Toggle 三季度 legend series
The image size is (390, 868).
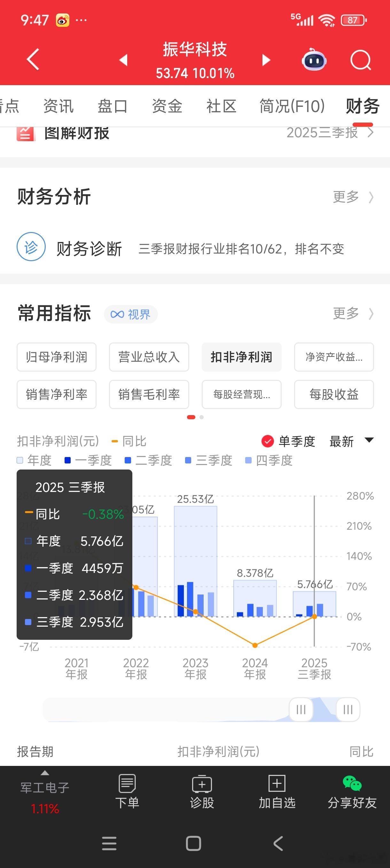(x=209, y=460)
